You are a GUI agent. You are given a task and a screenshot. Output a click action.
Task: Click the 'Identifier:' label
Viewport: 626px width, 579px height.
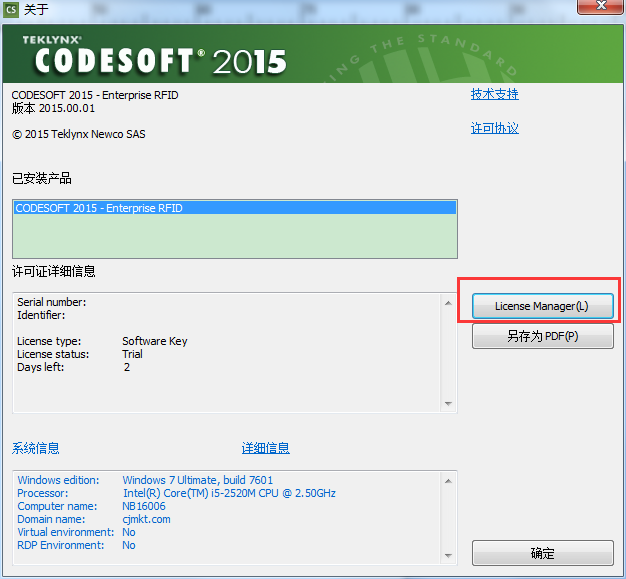pos(41,315)
